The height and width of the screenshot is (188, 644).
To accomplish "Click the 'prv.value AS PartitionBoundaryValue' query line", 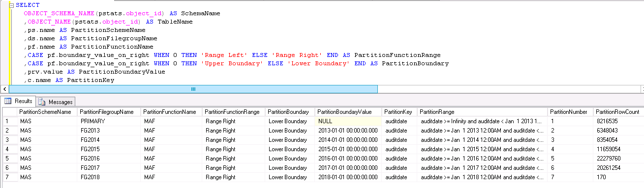I will click(94, 72).
